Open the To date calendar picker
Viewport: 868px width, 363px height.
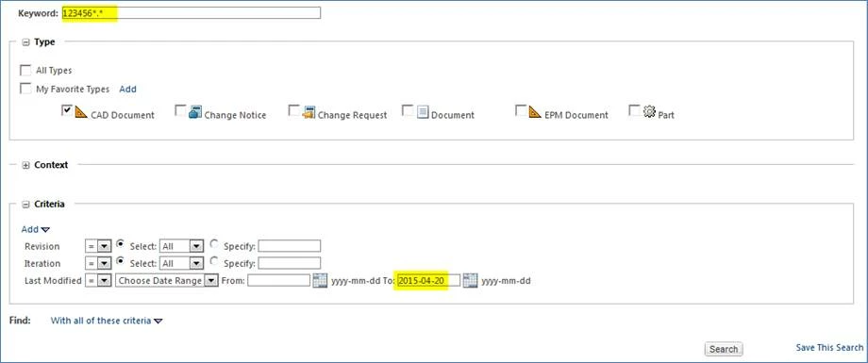coord(470,281)
